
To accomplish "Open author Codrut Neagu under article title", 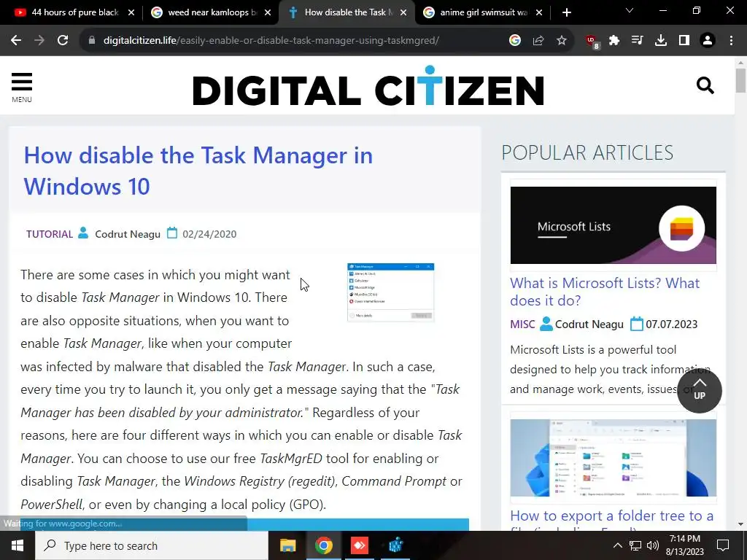I will [x=128, y=234].
